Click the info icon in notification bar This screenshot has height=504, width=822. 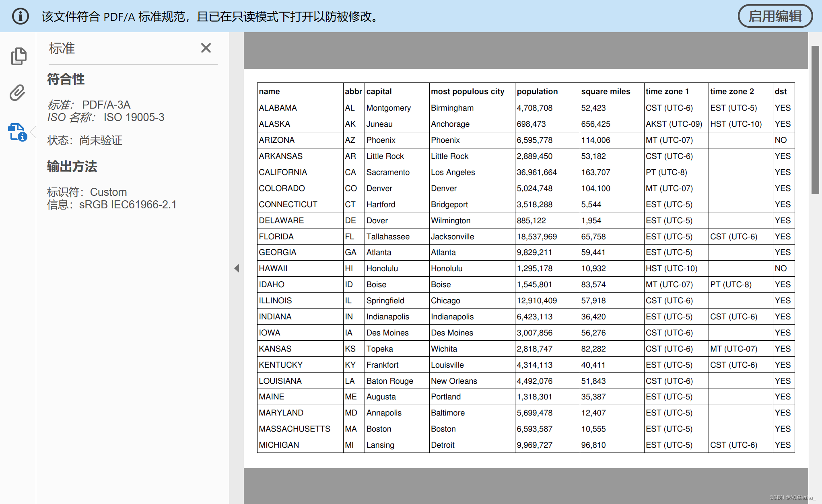tap(20, 16)
